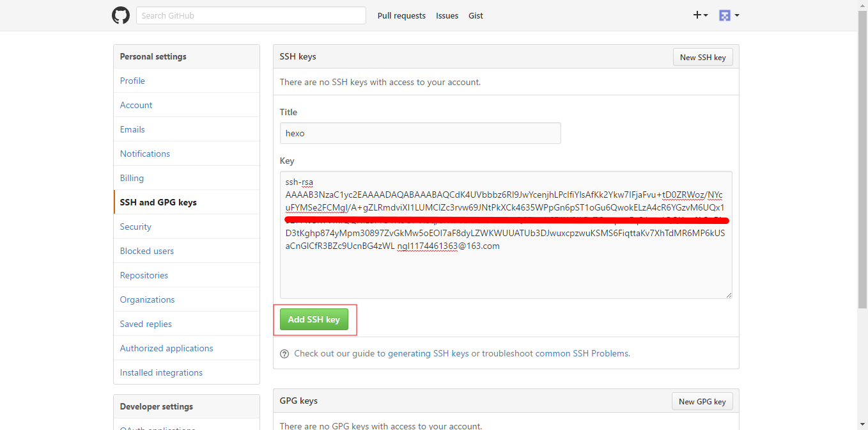Viewport: 868px width, 430px height.
Task: Click the New SSH key button
Action: [702, 57]
